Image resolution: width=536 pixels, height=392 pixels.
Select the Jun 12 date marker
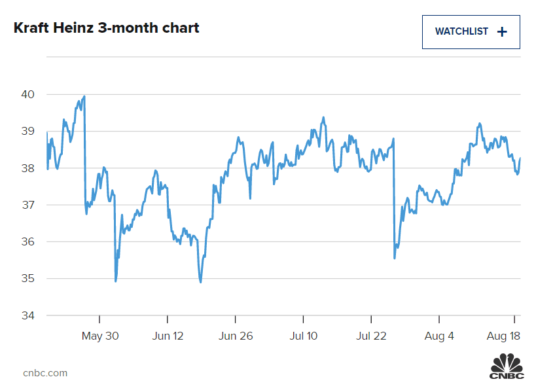[168, 336]
